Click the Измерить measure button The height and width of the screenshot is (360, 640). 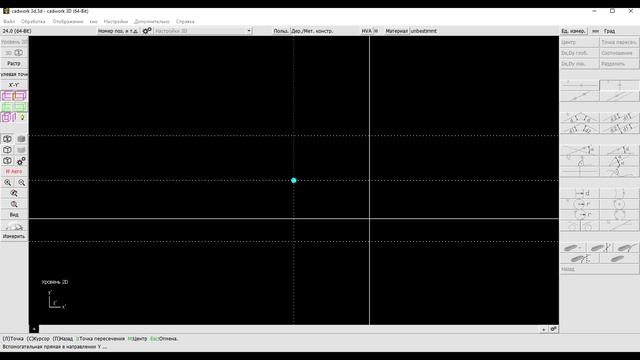pyautogui.click(x=14, y=236)
